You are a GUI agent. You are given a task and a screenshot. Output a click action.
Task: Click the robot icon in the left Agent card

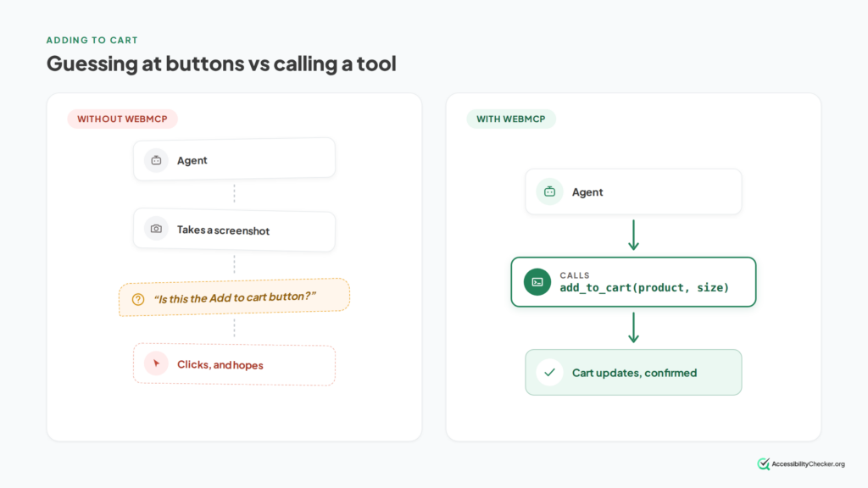coord(156,160)
